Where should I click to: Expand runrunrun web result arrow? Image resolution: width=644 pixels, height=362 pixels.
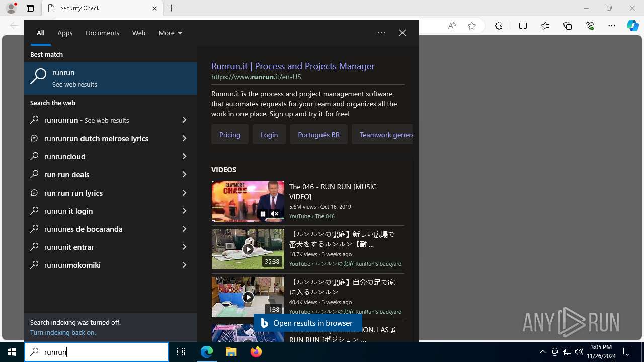point(184,120)
